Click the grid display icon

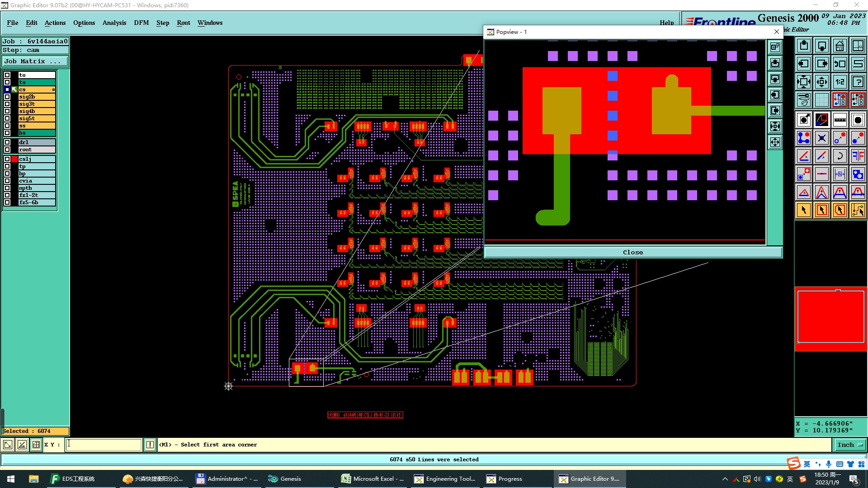click(821, 100)
